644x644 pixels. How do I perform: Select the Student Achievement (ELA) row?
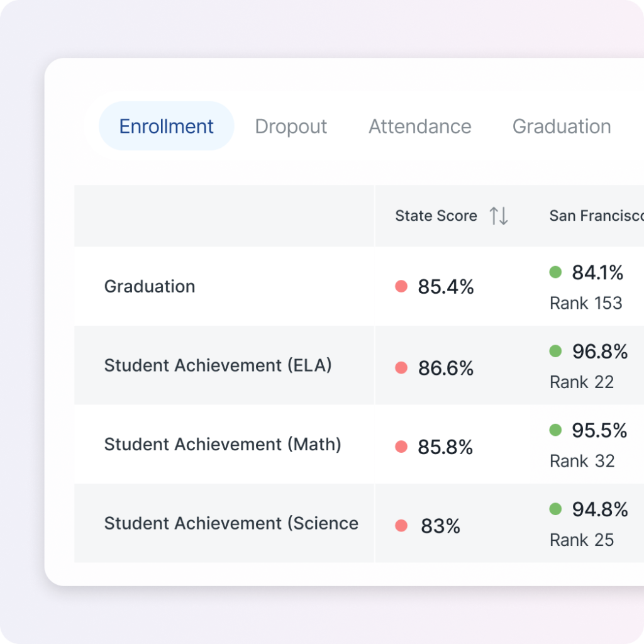(218, 365)
